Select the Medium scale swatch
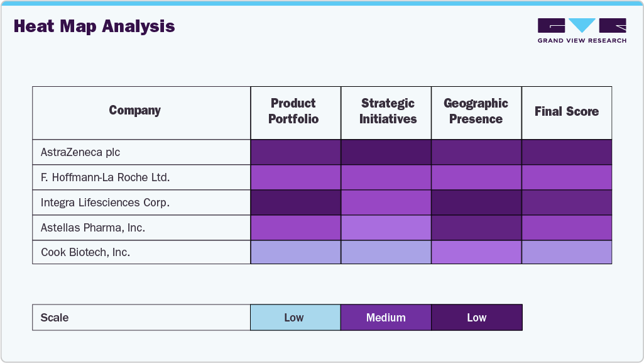Viewport: 644px width, 363px height. coord(386,318)
